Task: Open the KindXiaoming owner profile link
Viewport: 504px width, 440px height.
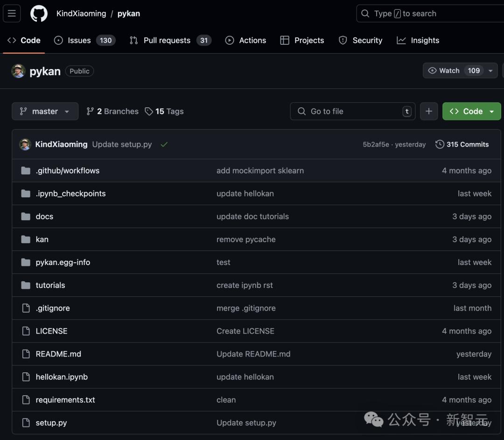Action: click(x=81, y=14)
